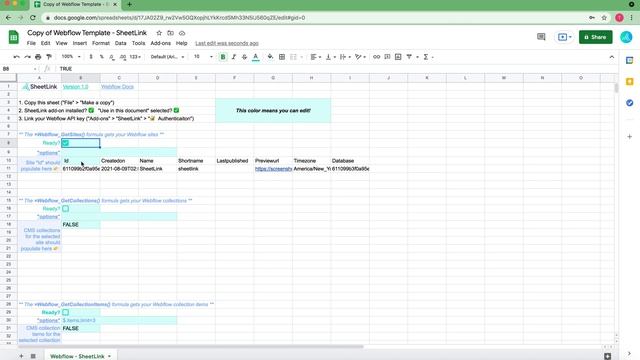Toggle Use in this document checkbox

coord(176,110)
